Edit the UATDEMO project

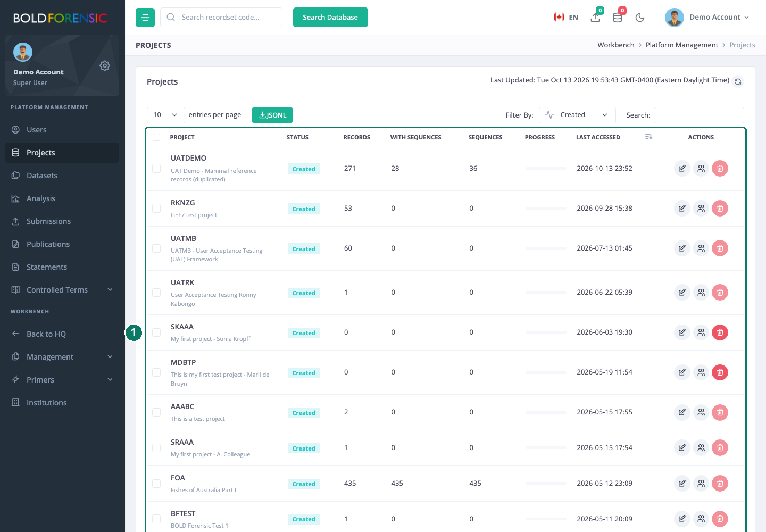(682, 169)
